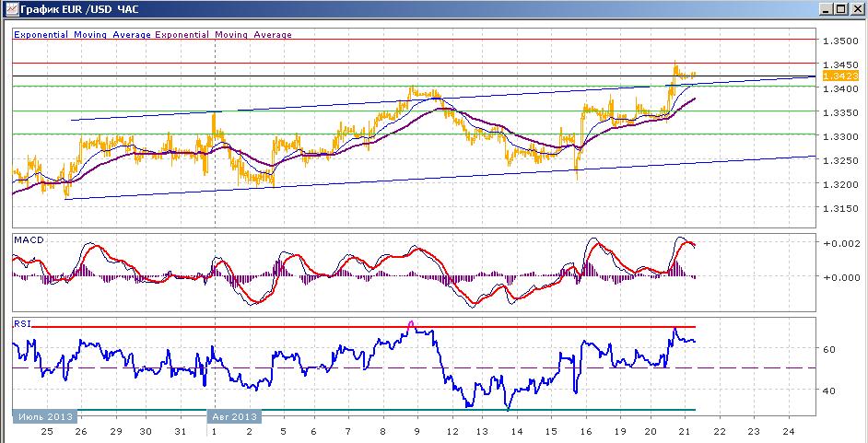This screenshot has height=443, width=868.
Task: Click the 1.3350 price axis label
Action: tap(839, 112)
